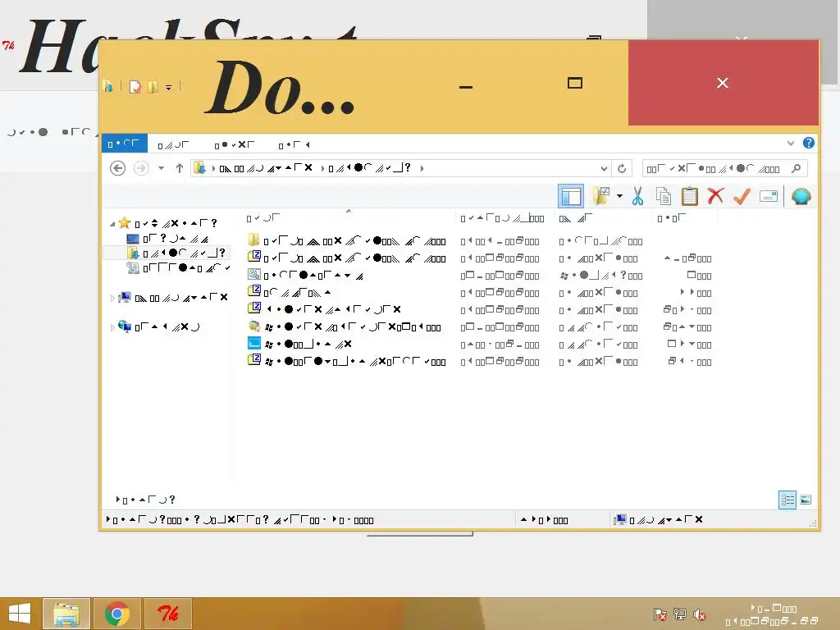This screenshot has width=840, height=630.
Task: Open the blue File tab in the ribbon
Action: point(125,144)
